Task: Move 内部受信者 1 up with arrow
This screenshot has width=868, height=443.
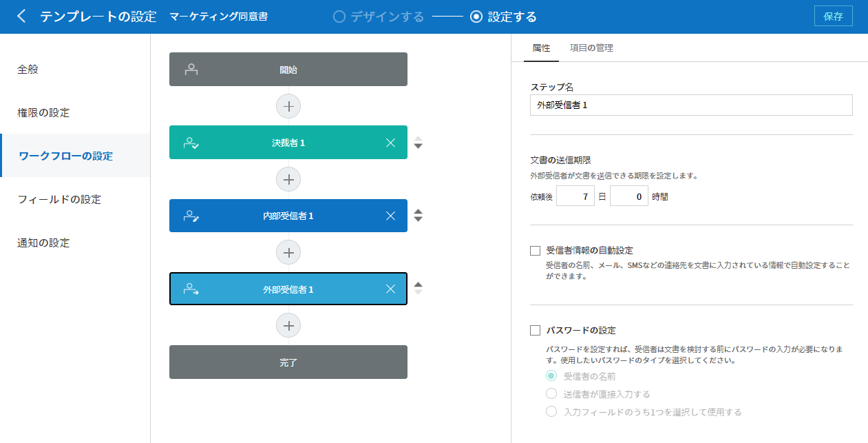Action: tap(418, 212)
